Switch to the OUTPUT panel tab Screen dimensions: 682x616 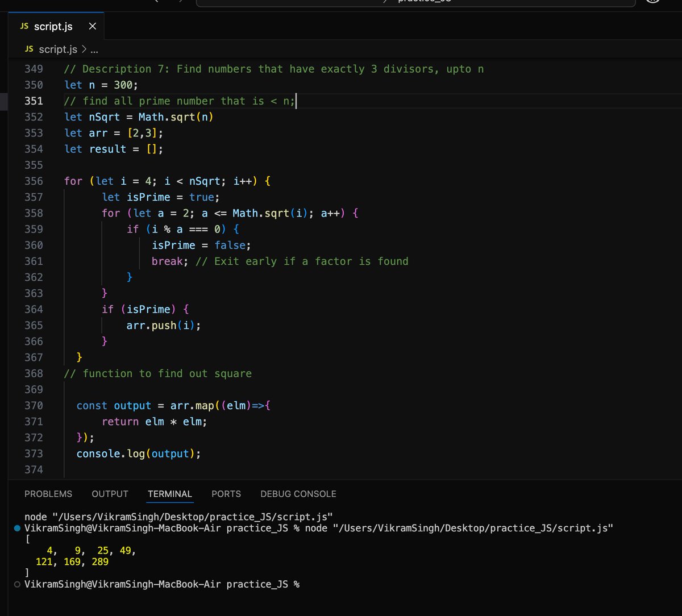110,494
